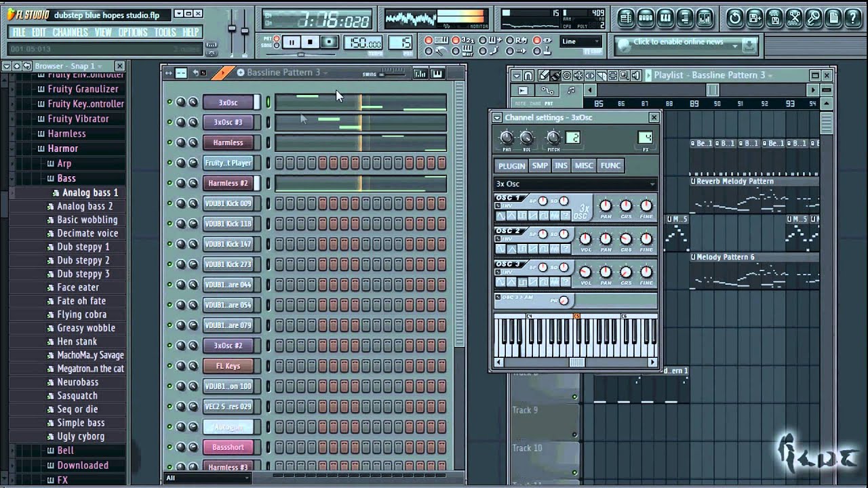Click the Playback speaker tool in Playlist
This screenshot has width=868, height=488.
coord(635,75)
